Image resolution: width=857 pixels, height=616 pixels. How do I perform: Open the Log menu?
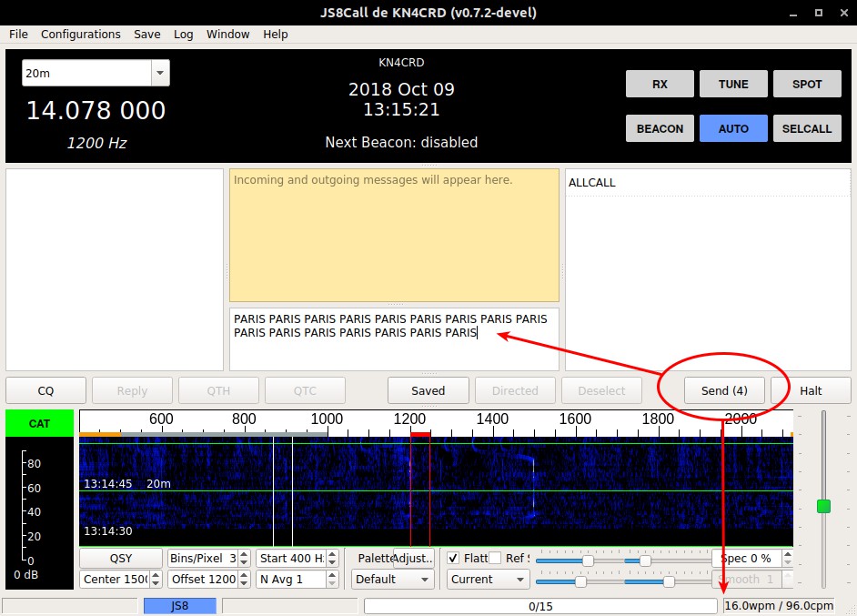[183, 34]
